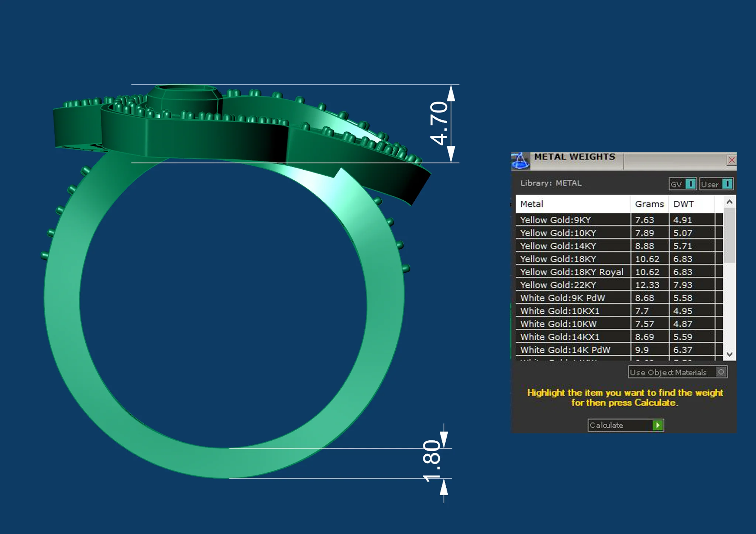This screenshot has width=756, height=534.
Task: Click the 12.33 grams value
Action: point(647,285)
